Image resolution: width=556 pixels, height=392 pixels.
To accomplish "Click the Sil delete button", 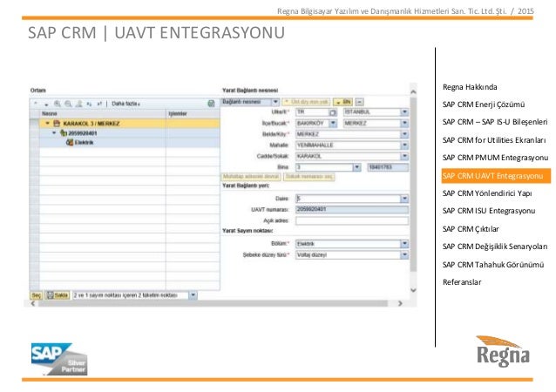I will [x=342, y=102].
